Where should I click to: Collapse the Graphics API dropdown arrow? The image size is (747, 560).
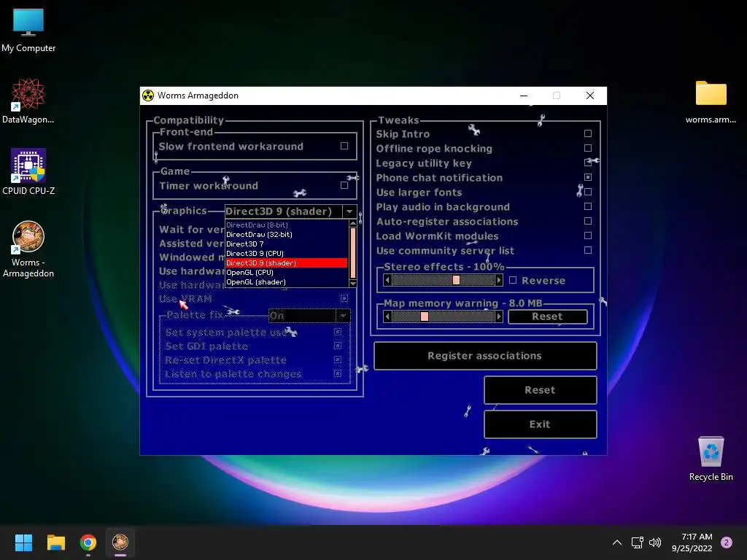click(349, 211)
